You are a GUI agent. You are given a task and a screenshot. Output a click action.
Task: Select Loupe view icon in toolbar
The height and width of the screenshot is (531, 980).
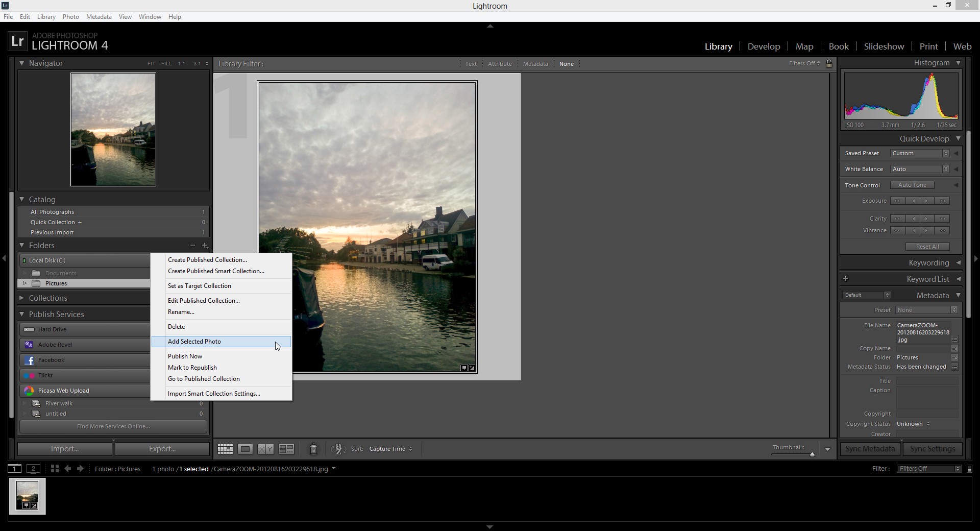[245, 449]
